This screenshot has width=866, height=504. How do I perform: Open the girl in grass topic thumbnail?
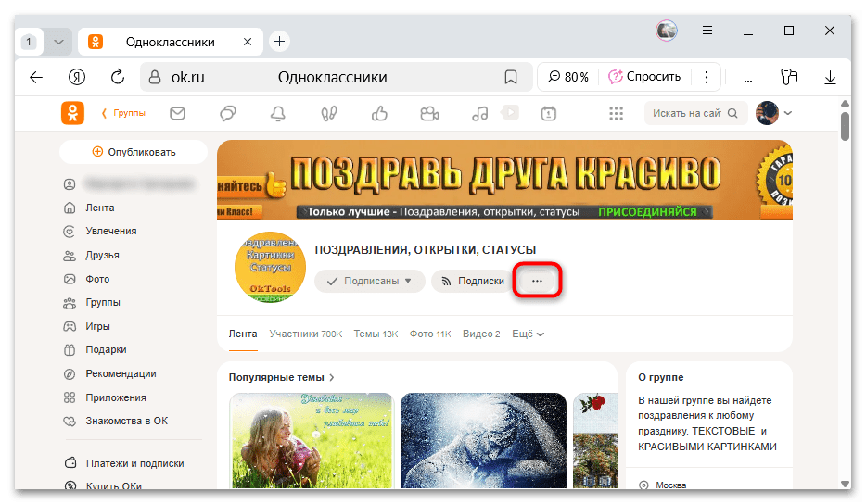(x=311, y=440)
